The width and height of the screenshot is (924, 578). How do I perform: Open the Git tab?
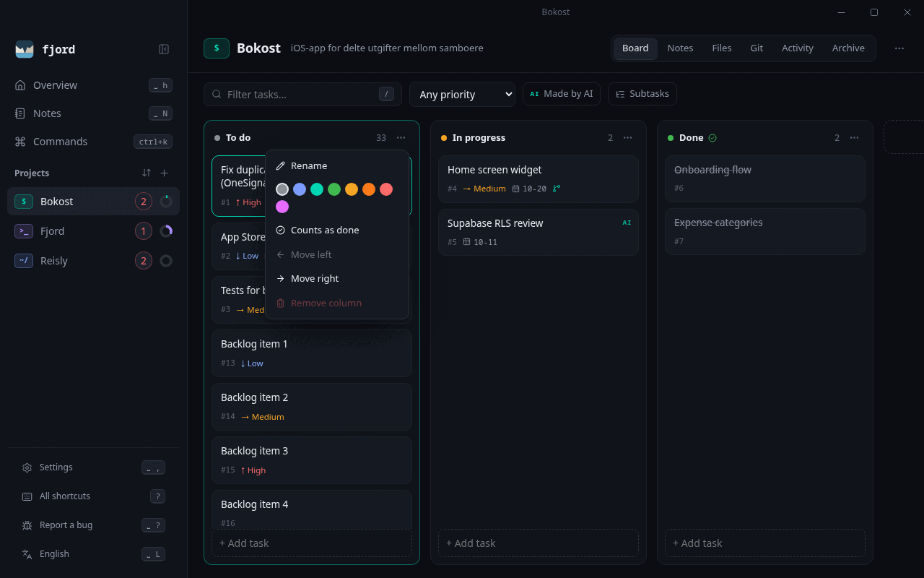pos(757,48)
